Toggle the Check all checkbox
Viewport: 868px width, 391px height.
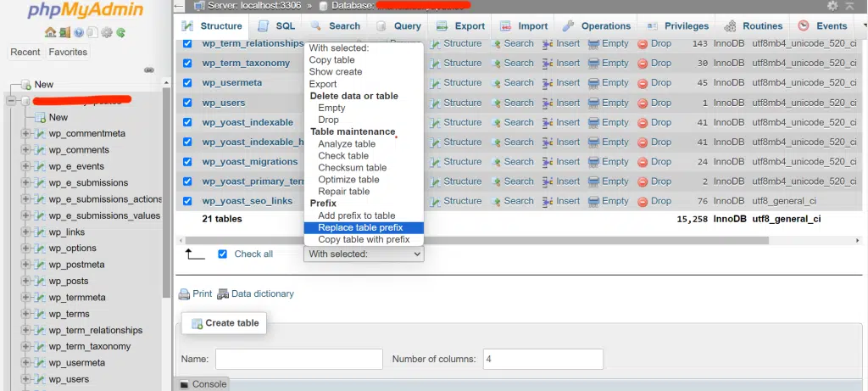223,254
